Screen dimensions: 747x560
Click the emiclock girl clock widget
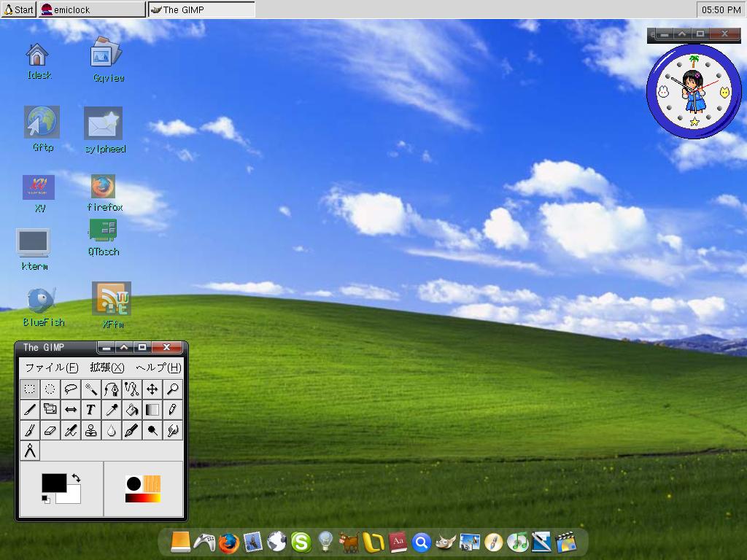[693, 90]
